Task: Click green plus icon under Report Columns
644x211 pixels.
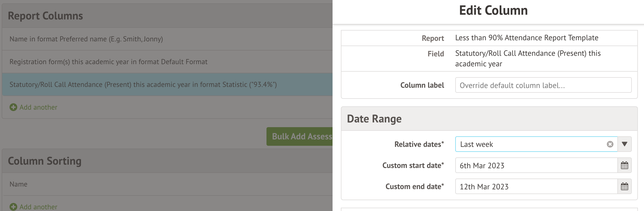Action: [x=13, y=107]
